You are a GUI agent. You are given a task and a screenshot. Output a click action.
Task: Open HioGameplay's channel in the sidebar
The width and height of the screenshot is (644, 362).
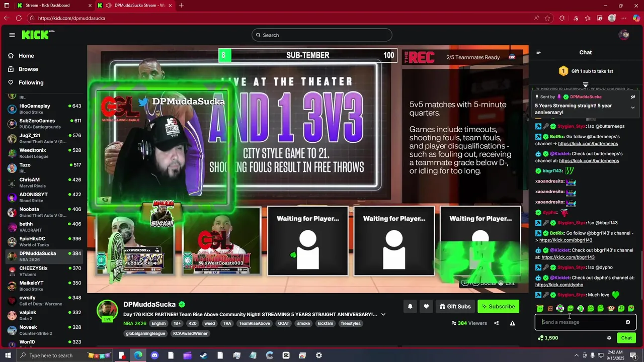pos(44,109)
